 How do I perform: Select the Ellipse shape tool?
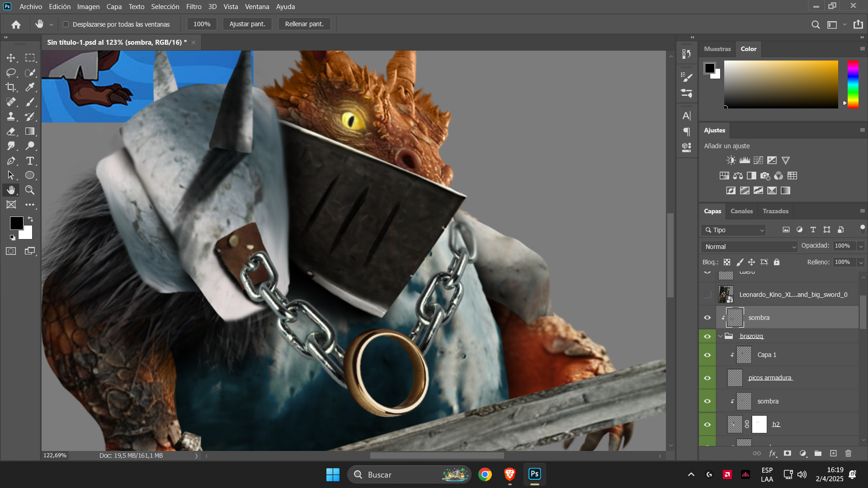coord(30,175)
